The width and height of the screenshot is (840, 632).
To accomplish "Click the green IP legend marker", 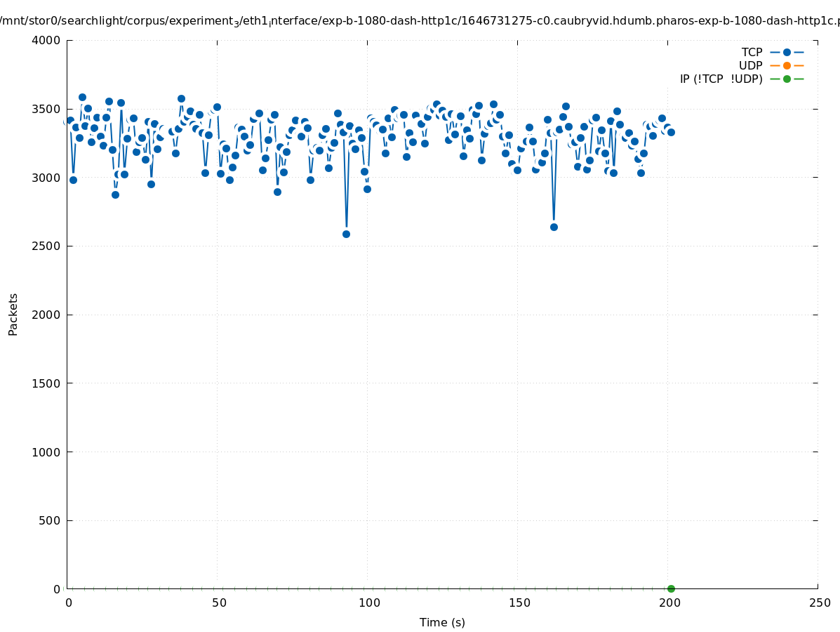I will pos(787,79).
